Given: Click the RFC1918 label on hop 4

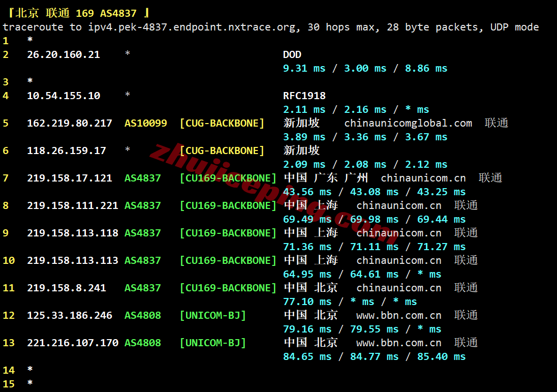Looking at the screenshot, I should tap(304, 96).
